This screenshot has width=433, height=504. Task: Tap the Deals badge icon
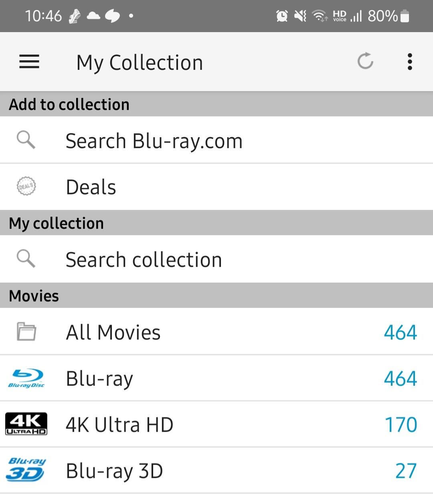pos(26,186)
